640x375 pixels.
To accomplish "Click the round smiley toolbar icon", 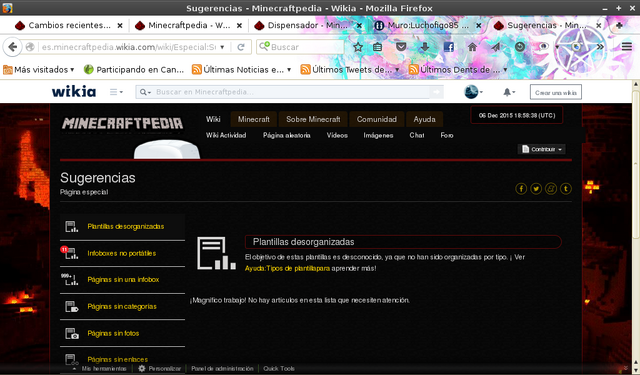I will tap(520, 47).
